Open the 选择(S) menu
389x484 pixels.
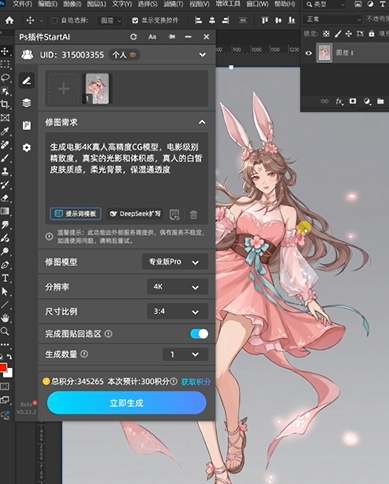148,4
